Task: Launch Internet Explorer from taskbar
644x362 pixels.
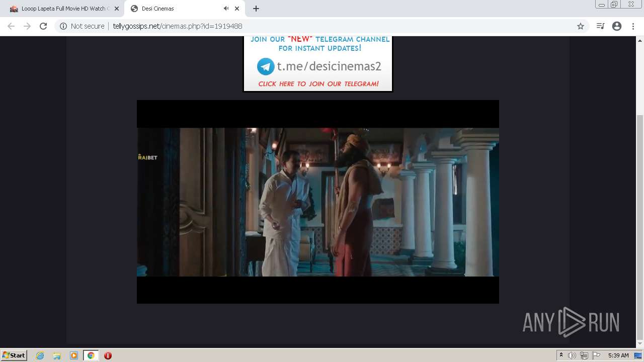Action: (40, 355)
